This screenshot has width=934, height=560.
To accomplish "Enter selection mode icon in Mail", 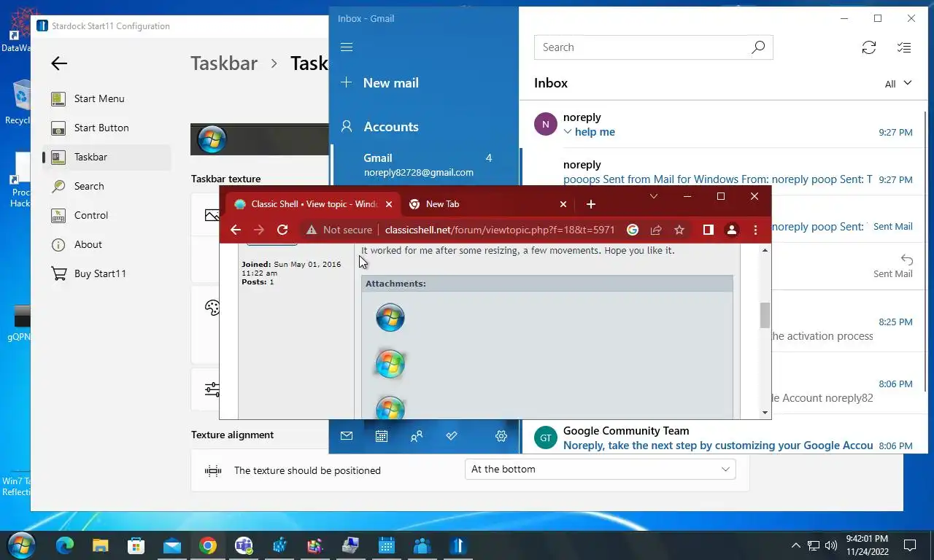I will 904,47.
